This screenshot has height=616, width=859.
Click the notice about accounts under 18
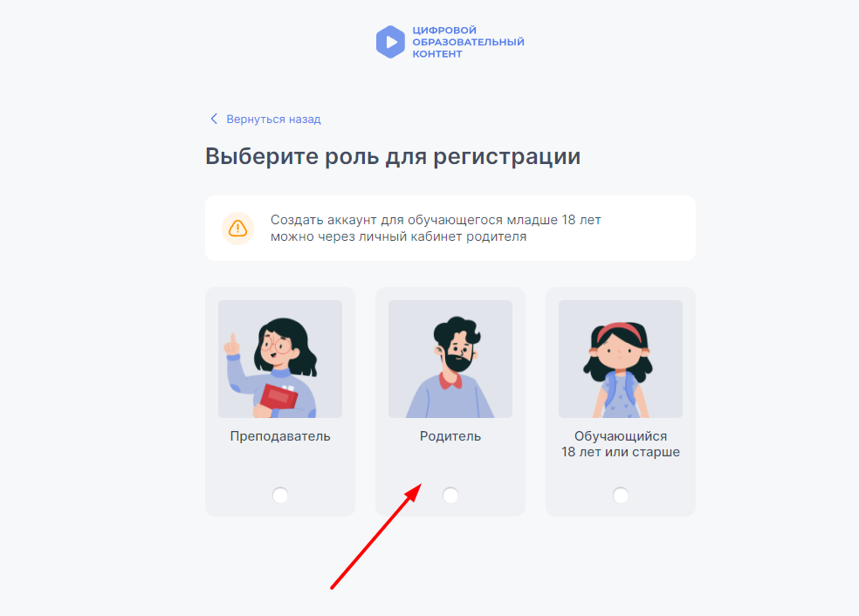[x=450, y=228]
